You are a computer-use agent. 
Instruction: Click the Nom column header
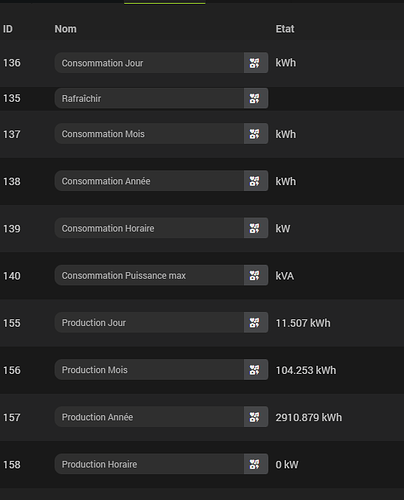[x=66, y=29]
